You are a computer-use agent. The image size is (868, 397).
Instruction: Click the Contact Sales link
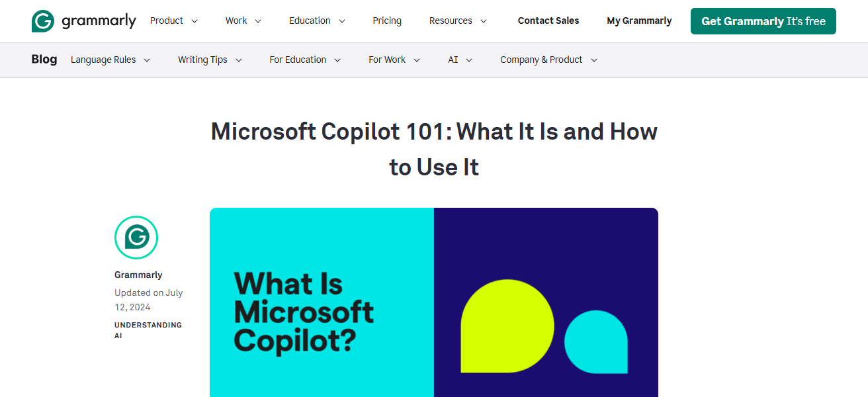pyautogui.click(x=548, y=21)
